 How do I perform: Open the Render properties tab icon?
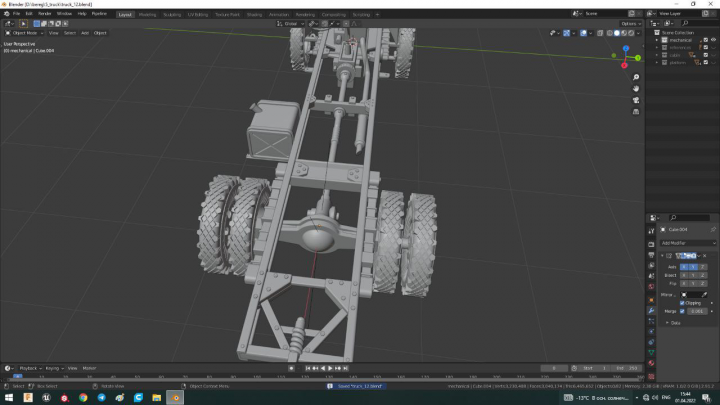point(651,244)
